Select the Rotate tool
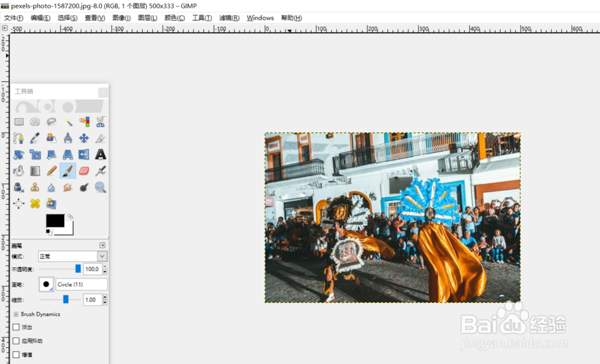This screenshot has width=600, height=364. 19,155
